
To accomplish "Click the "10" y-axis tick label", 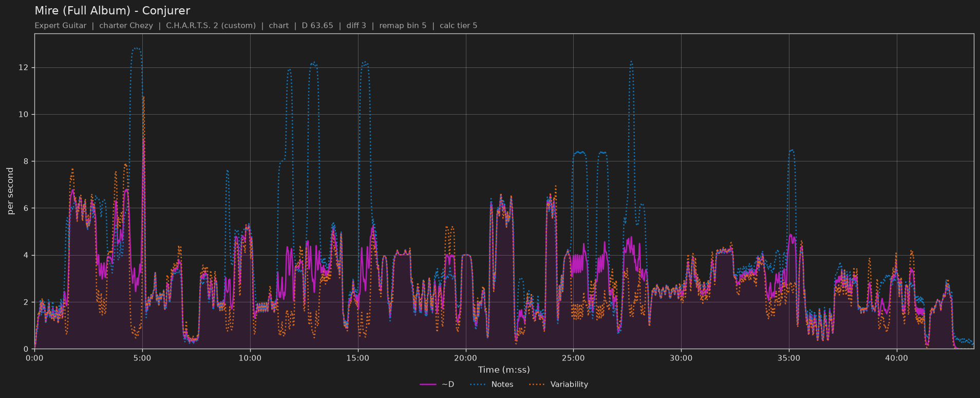I will 23,115.
